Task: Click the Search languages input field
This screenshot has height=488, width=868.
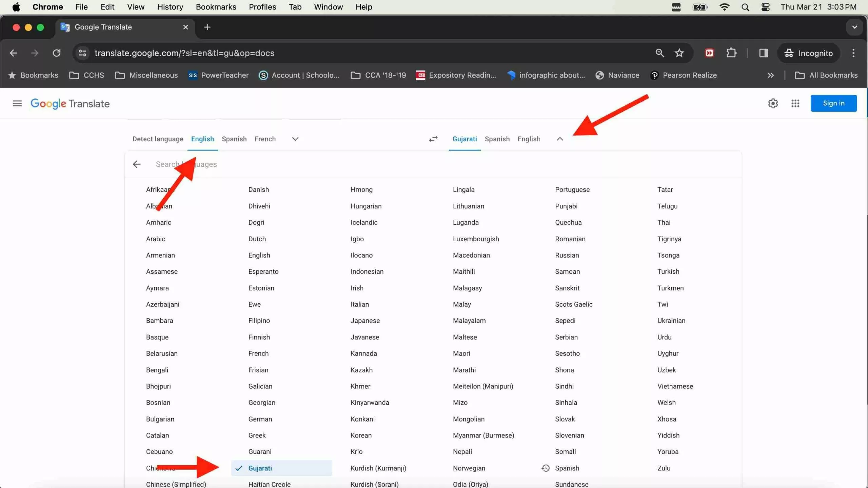Action: pos(237,164)
